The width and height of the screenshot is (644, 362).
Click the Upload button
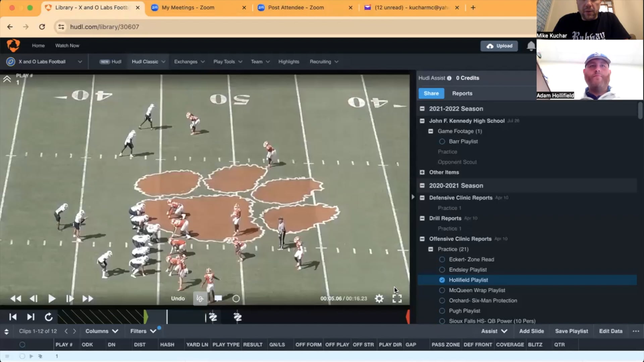click(x=499, y=46)
